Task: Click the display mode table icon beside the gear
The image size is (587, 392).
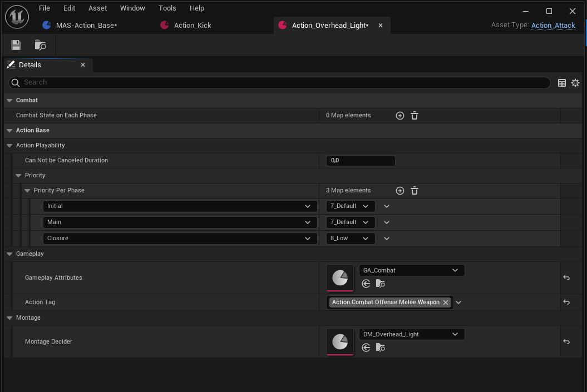Action: 561,82
